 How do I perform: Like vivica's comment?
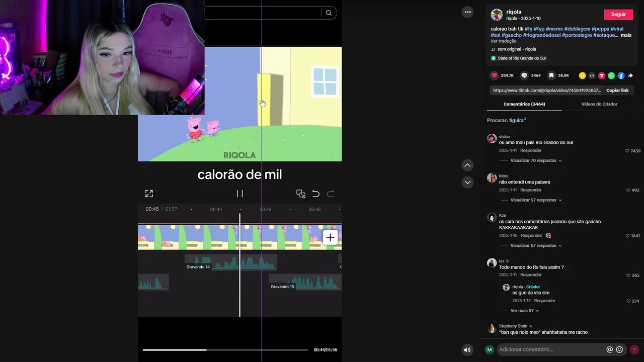point(627,151)
